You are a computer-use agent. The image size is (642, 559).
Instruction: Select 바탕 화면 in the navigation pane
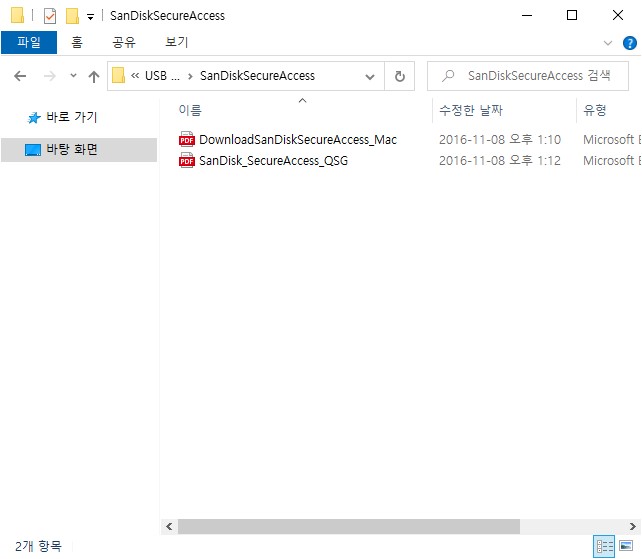pyautogui.click(x=79, y=149)
